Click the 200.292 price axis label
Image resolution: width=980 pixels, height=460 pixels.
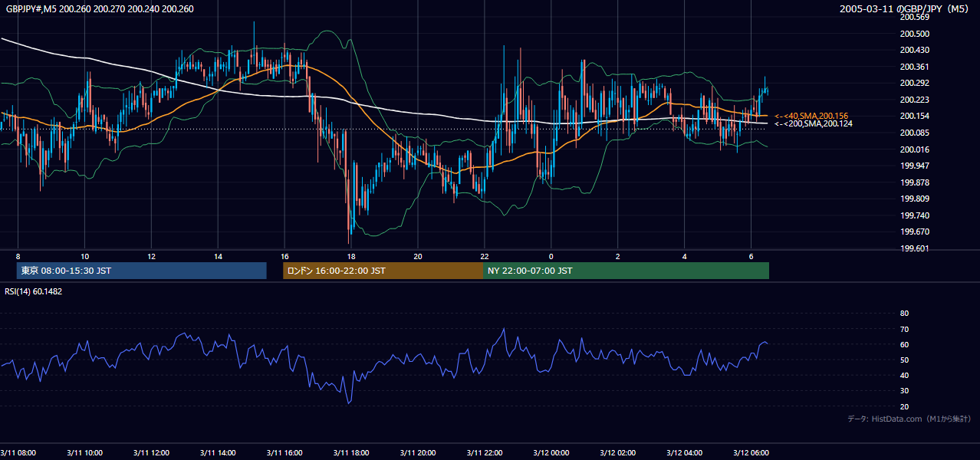coord(915,83)
